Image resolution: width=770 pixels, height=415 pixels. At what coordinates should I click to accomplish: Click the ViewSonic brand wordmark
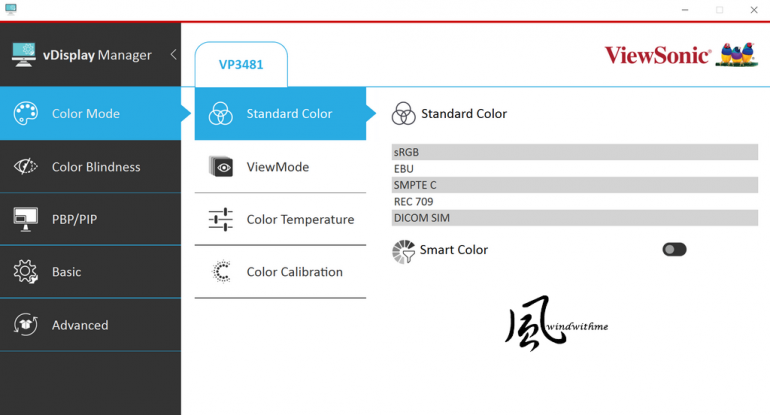pyautogui.click(x=658, y=55)
